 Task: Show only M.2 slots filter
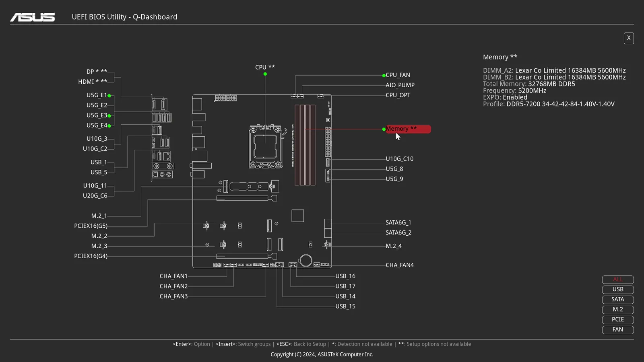tap(618, 310)
